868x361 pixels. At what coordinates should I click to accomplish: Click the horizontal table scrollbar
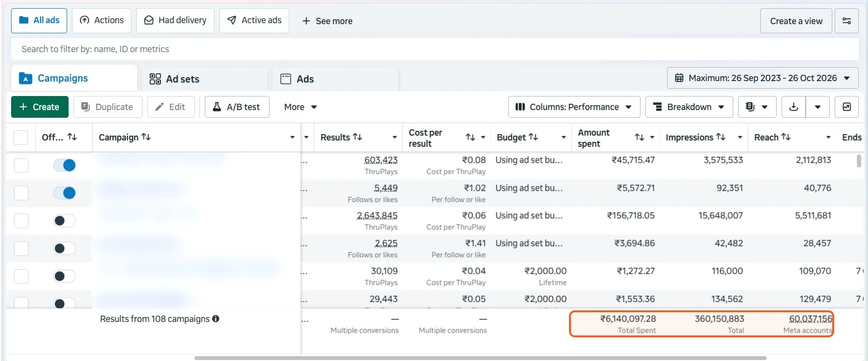[480, 358]
